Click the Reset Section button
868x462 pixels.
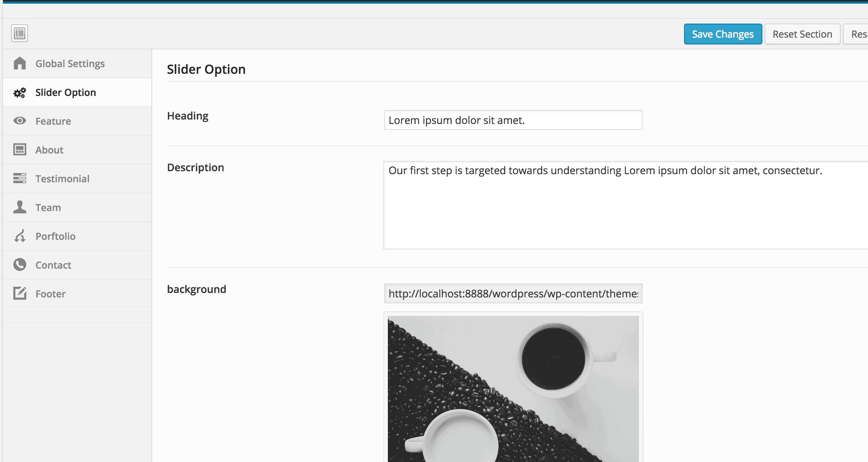[x=802, y=34]
